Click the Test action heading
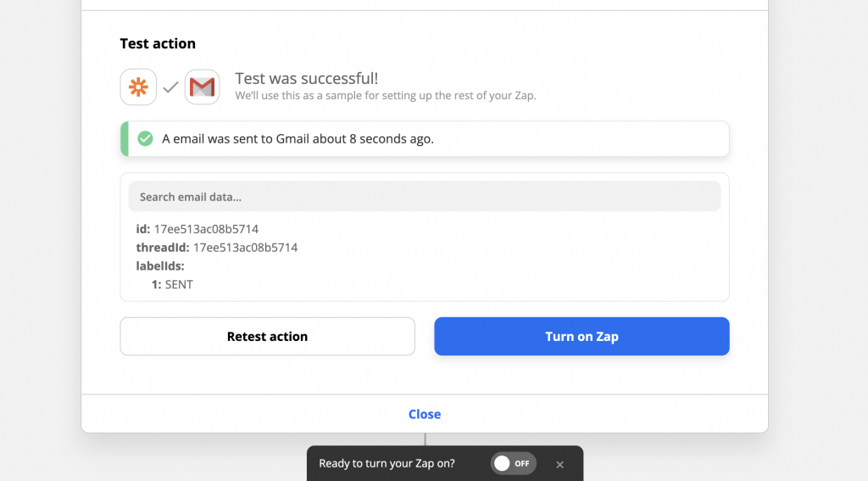The height and width of the screenshot is (481, 868). pos(158,44)
